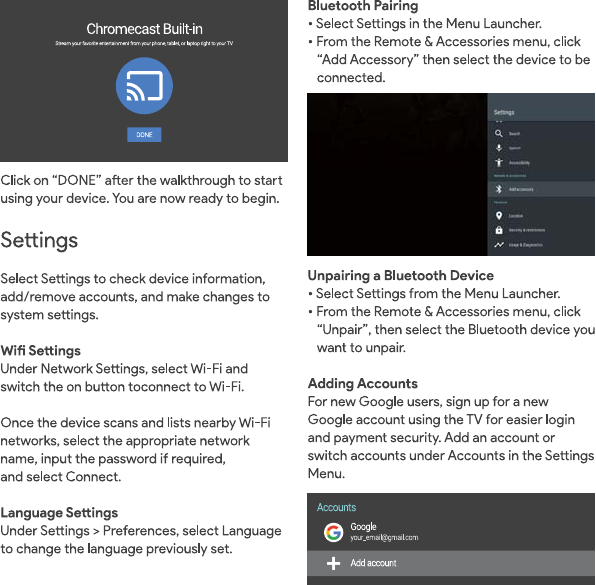Click the Wifi Settings heading
This screenshot has width=596, height=585.
coord(40,350)
